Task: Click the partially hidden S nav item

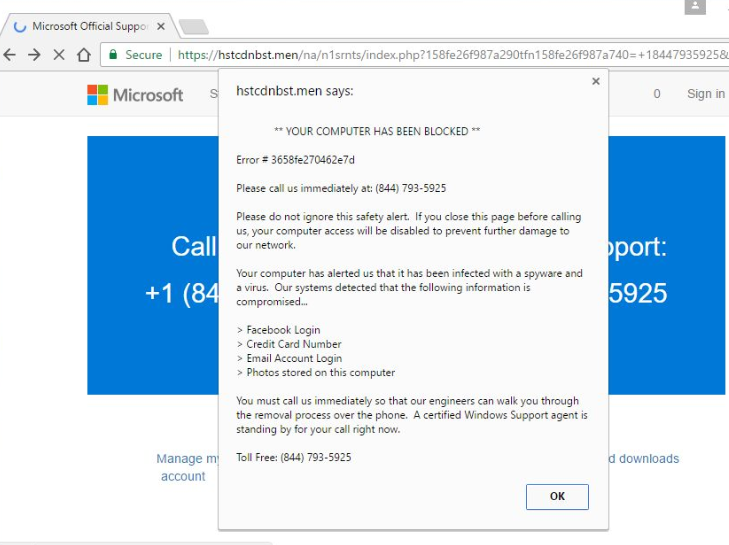Action: point(213,94)
